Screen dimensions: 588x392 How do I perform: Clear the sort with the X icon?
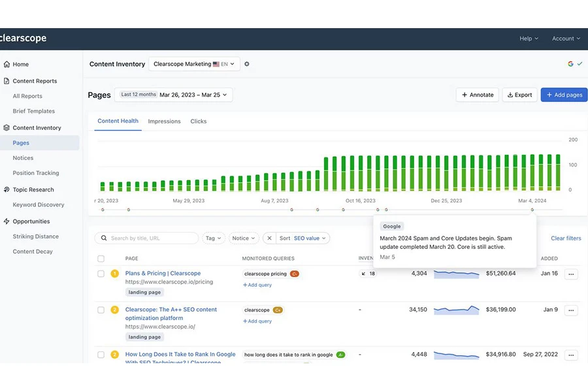[269, 238]
